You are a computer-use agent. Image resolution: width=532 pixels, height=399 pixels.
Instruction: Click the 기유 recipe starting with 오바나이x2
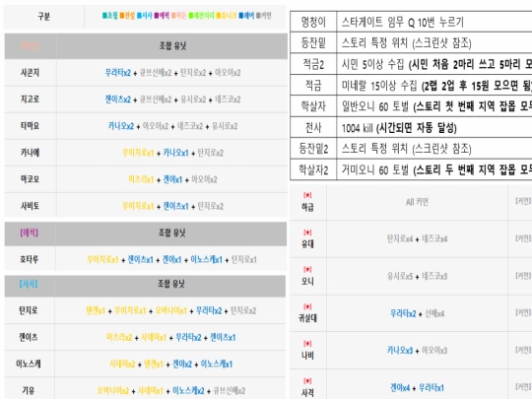(171, 390)
